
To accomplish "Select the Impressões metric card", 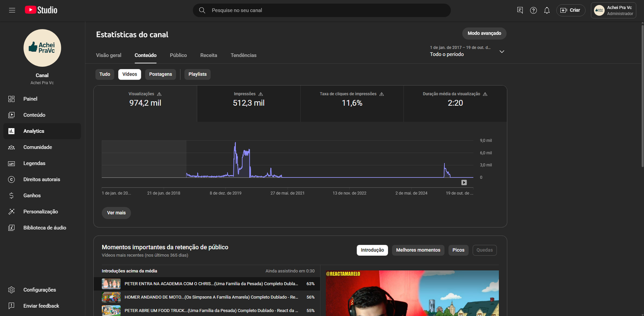I will tap(249, 103).
